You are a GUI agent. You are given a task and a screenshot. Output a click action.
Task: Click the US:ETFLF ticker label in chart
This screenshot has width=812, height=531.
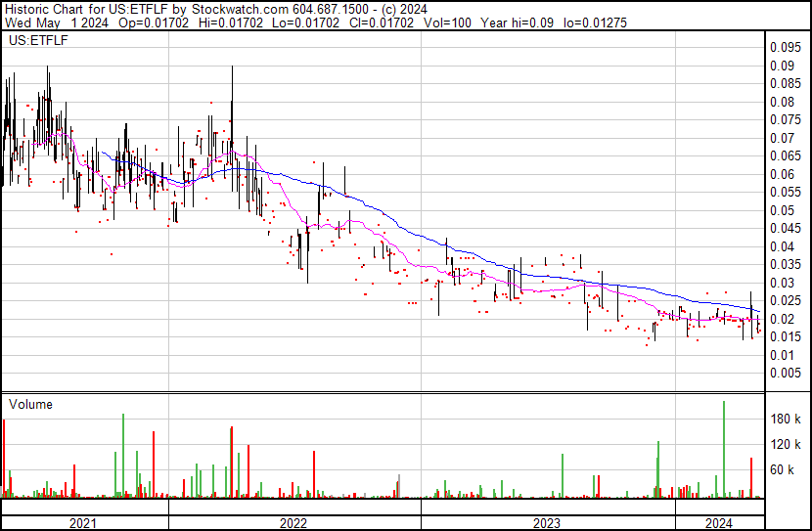point(35,41)
